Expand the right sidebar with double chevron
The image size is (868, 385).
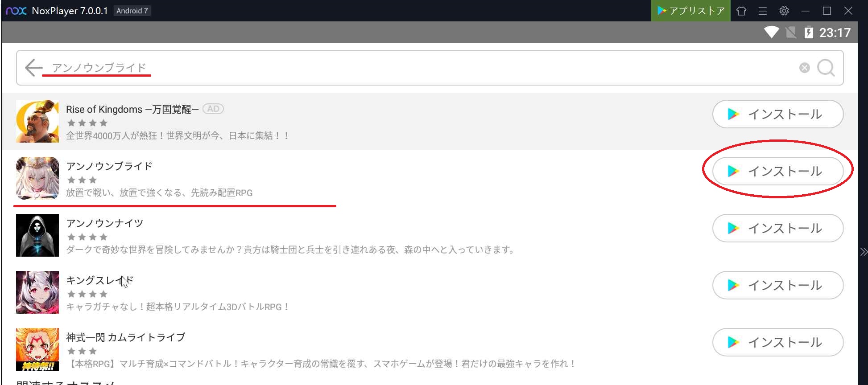[863, 252]
